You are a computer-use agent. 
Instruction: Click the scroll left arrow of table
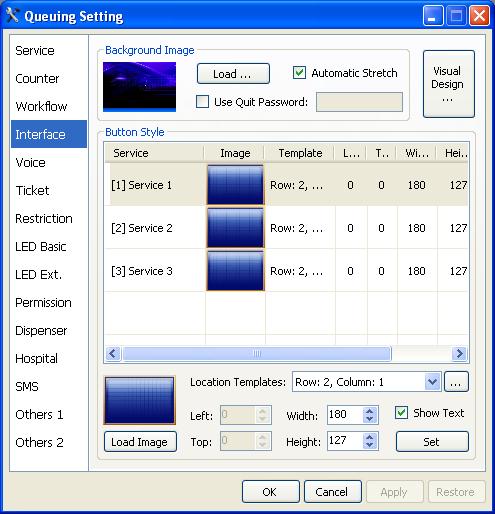[113, 353]
